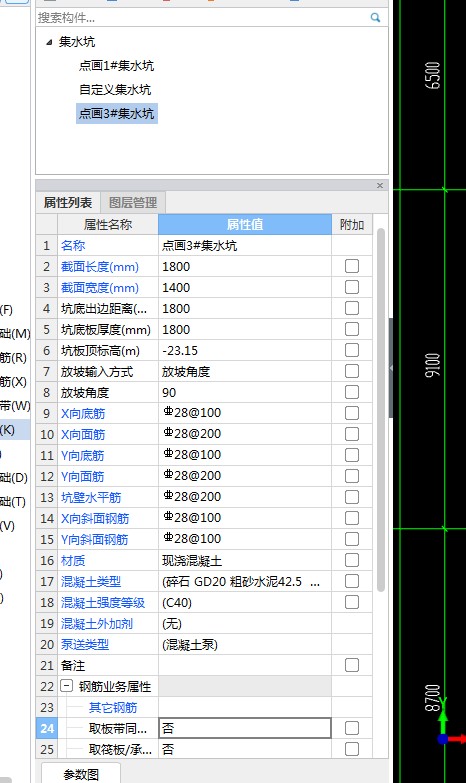This screenshot has width=466, height=783.
Task: Click the 参数图 button
Action: coord(81,774)
